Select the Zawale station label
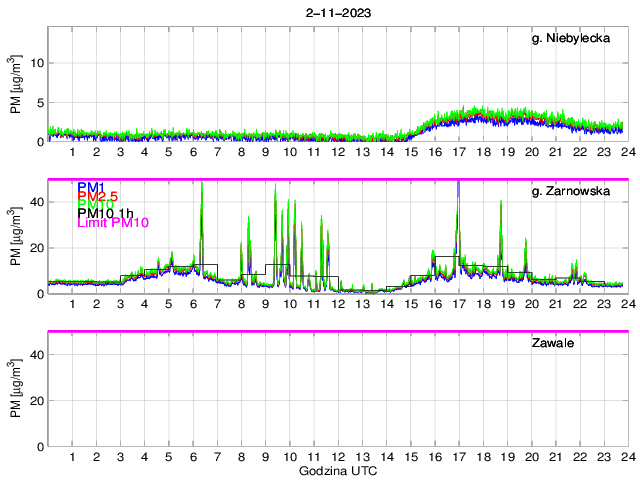 click(x=550, y=343)
